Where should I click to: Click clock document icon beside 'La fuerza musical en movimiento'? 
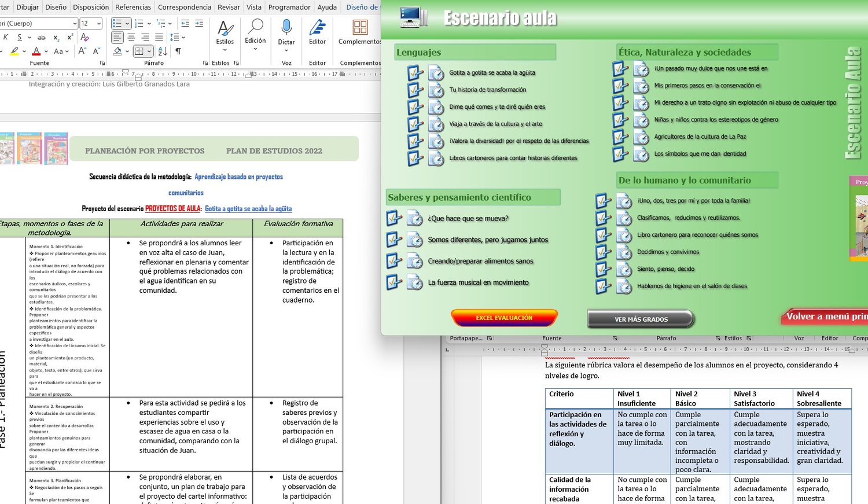click(x=415, y=282)
